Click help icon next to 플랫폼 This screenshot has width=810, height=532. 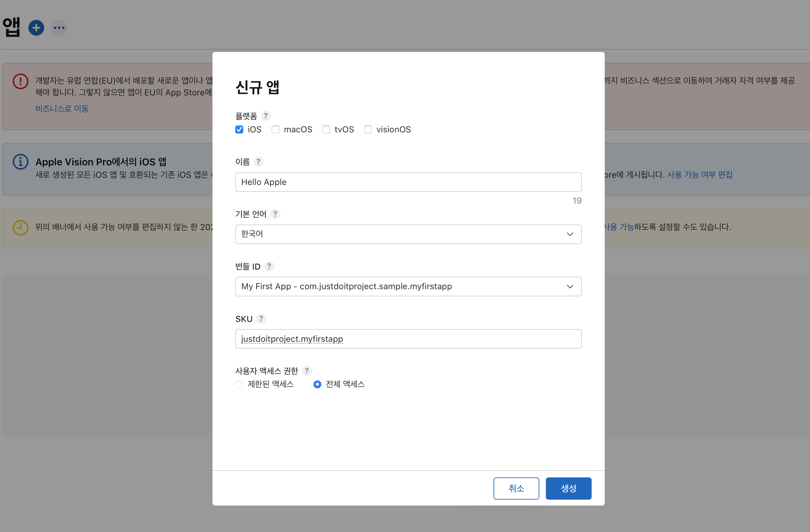coord(265,116)
